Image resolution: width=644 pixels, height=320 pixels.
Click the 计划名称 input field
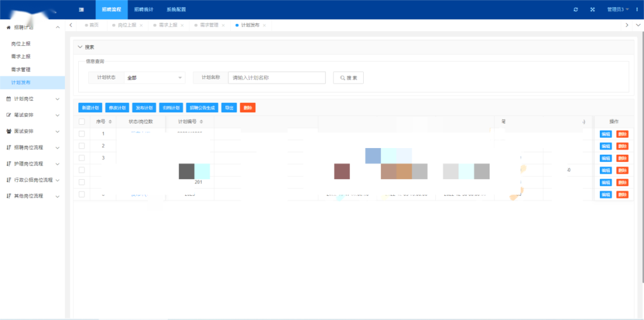277,78
